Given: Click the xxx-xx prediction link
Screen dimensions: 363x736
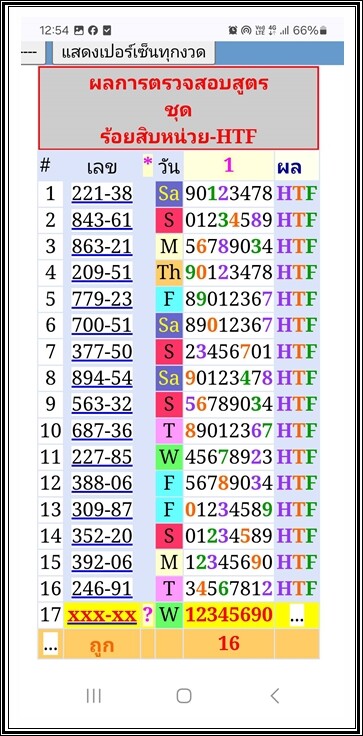Looking at the screenshot, I should pos(102,615).
